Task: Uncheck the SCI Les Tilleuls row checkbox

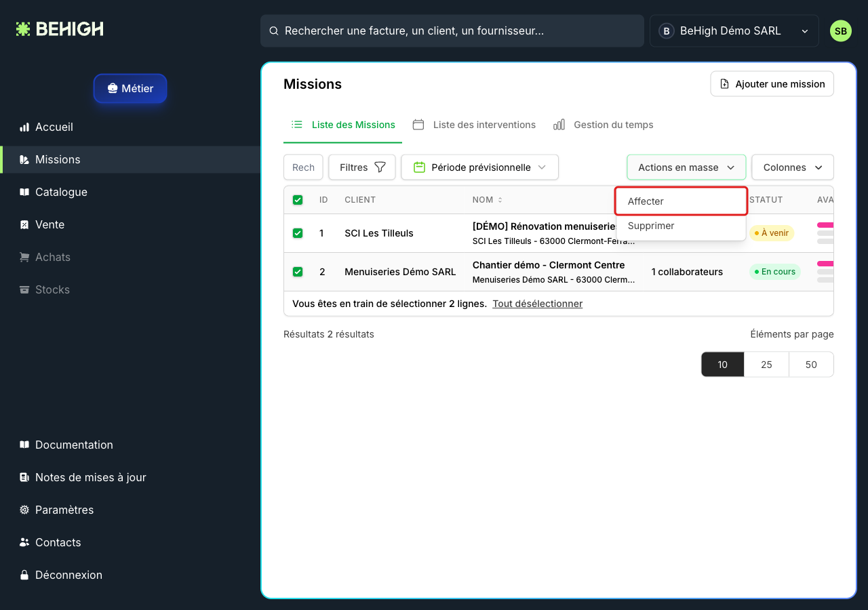Action: click(298, 233)
